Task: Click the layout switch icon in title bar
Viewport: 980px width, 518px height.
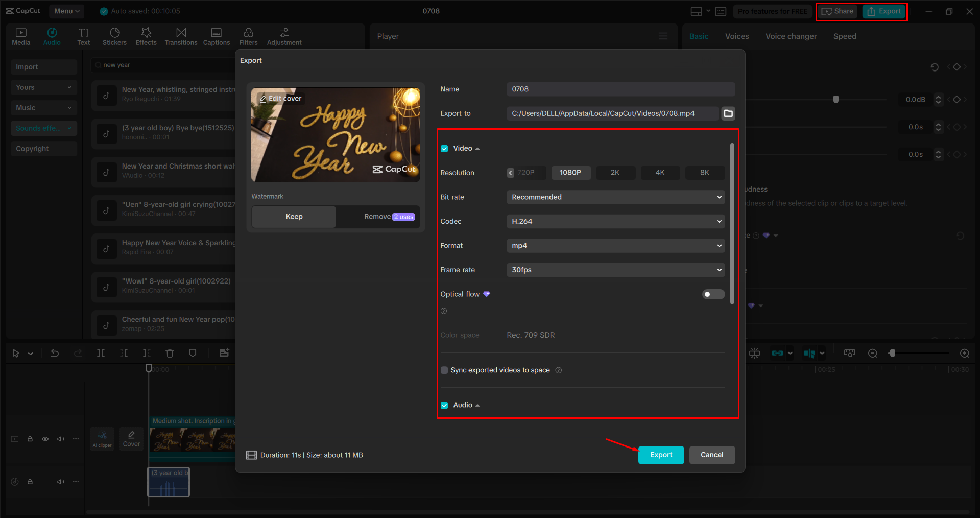Action: [697, 11]
